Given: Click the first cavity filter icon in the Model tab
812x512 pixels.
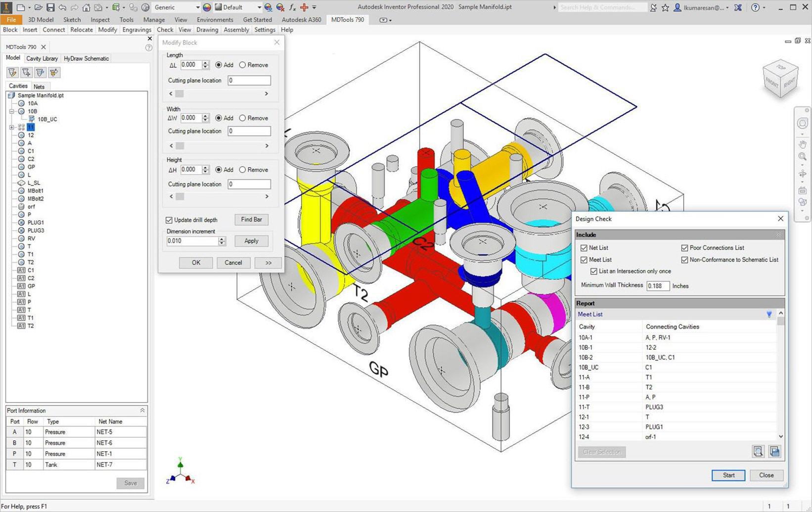Looking at the screenshot, I should (x=12, y=73).
